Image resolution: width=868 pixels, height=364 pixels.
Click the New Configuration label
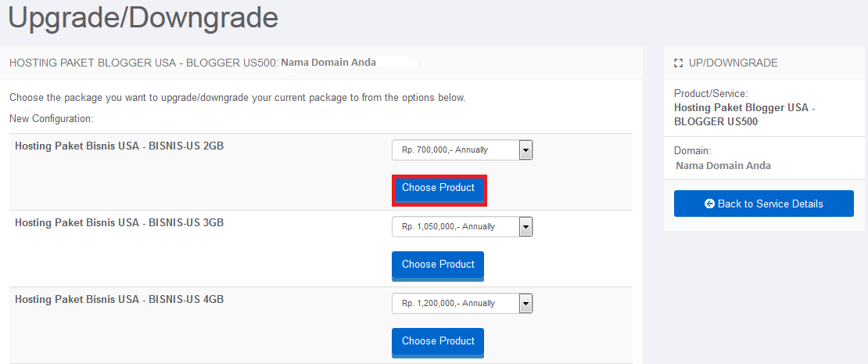52,118
